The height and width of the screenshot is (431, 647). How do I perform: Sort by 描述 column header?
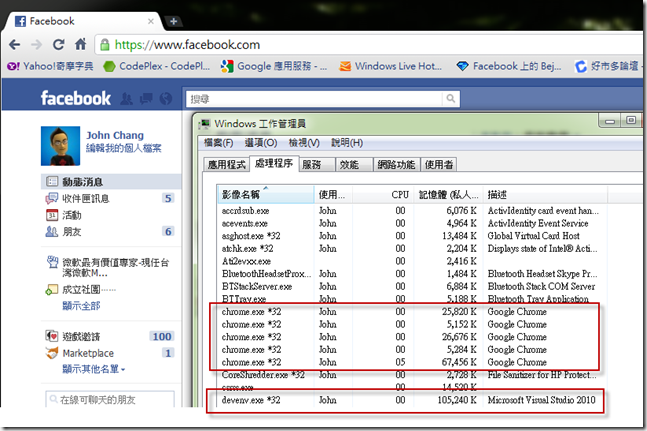tap(545, 195)
